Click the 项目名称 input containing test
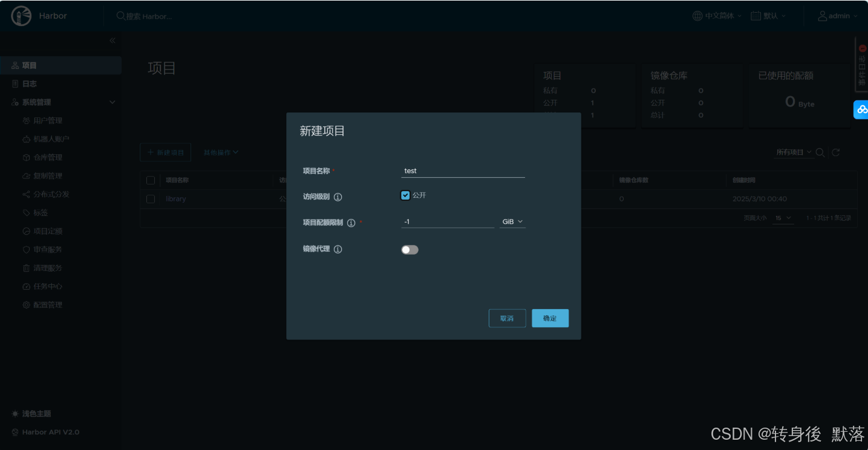This screenshot has height=450, width=868. pos(463,171)
